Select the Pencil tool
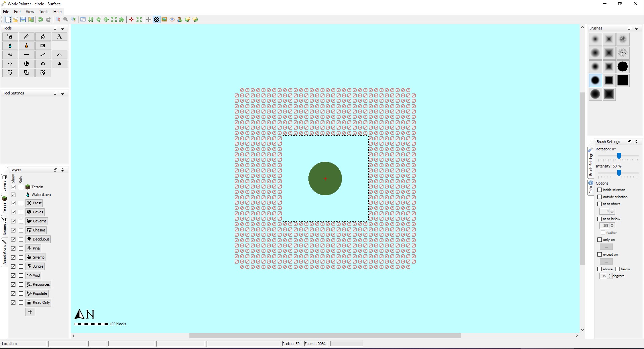 coord(26,37)
